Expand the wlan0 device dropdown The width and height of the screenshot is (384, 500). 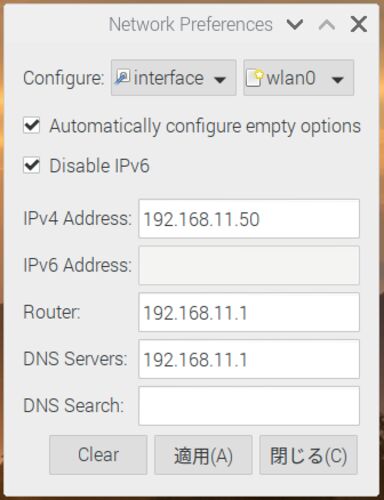tap(298, 78)
